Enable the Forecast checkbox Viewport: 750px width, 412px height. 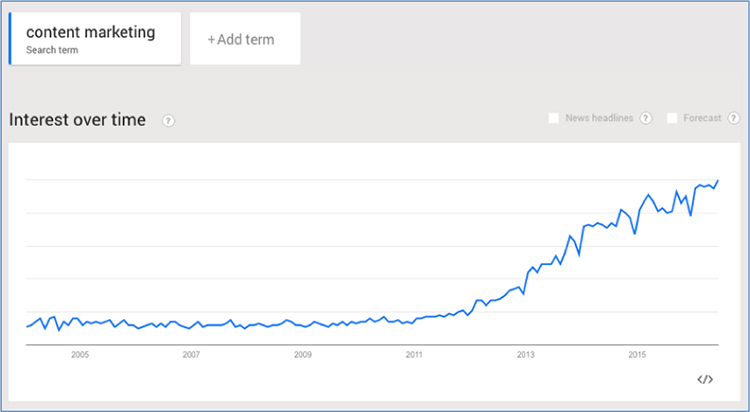(672, 118)
